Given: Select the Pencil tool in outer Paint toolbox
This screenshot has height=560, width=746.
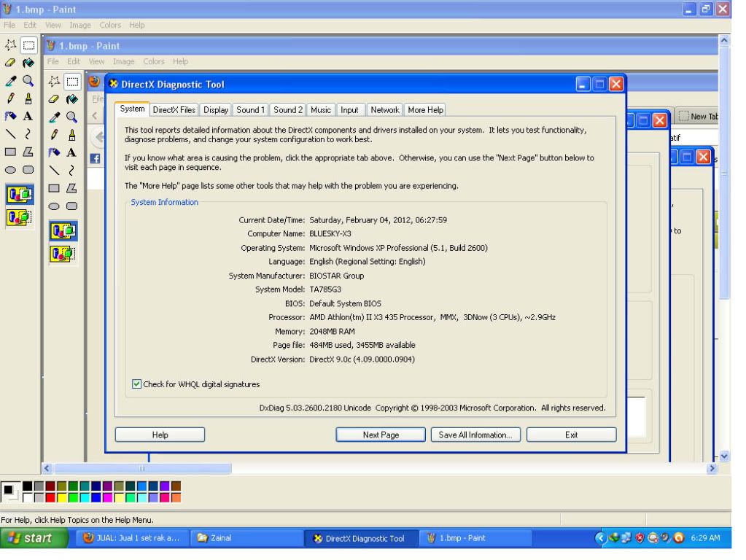Looking at the screenshot, I should [10, 98].
